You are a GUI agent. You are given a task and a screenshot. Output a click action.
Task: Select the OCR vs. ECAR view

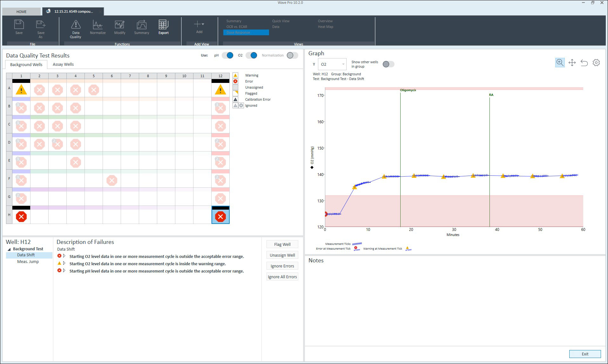pyautogui.click(x=237, y=27)
